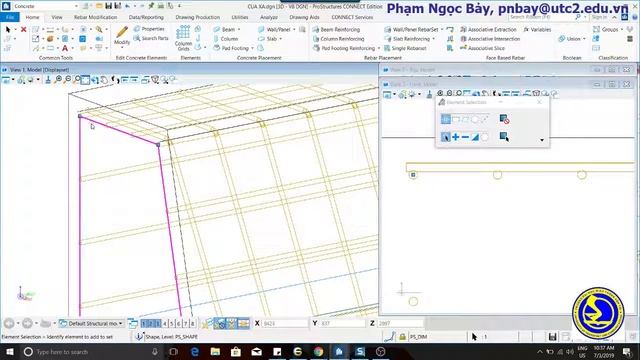Expand Wall/Panel RebarSet dropdown arrow
Screen dimensions: 640x360
(x=442, y=29)
